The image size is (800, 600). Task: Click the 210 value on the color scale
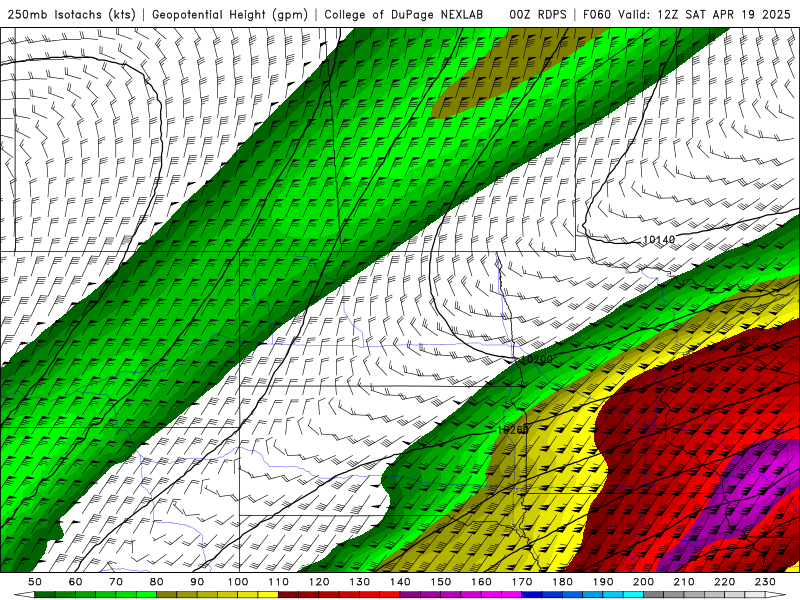pyautogui.click(x=684, y=582)
